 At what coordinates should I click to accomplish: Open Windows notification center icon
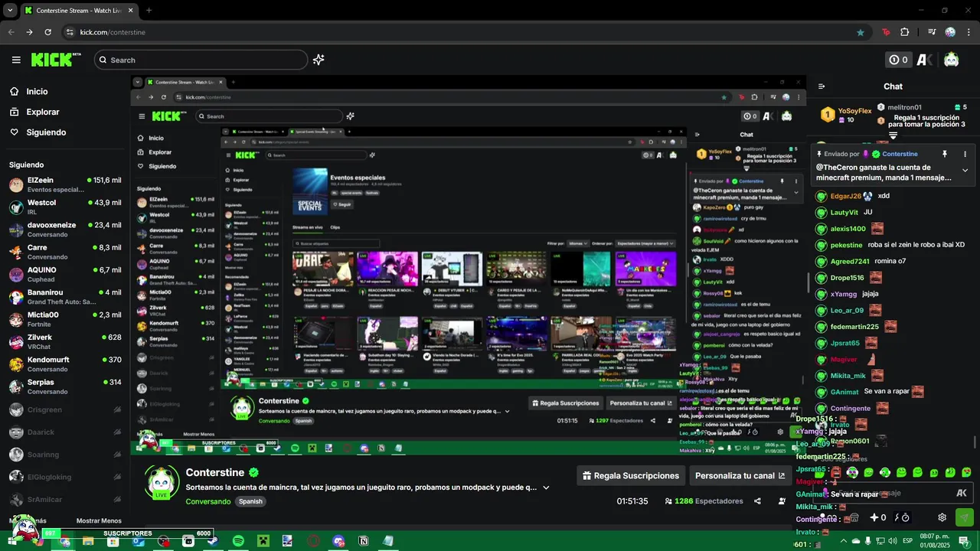(x=964, y=541)
